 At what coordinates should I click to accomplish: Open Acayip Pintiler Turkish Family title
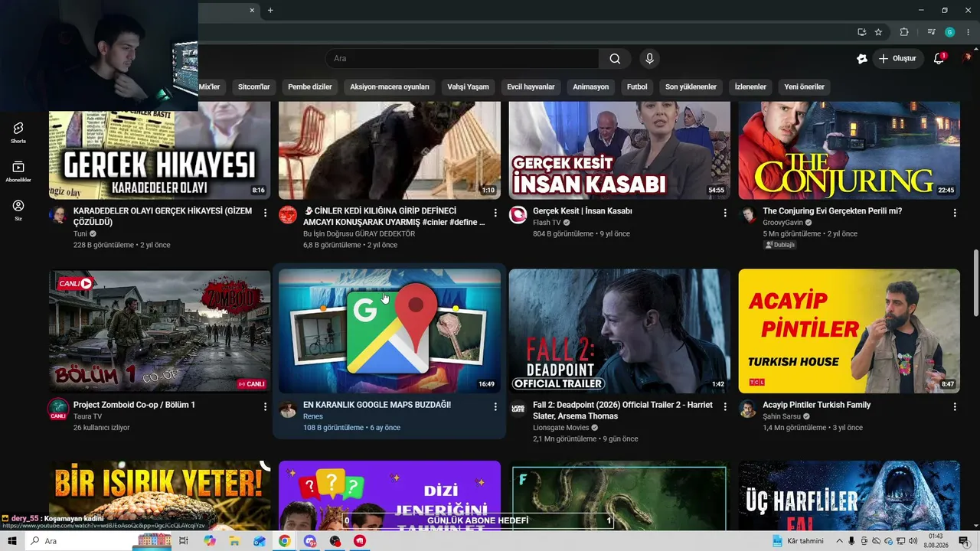[817, 405]
